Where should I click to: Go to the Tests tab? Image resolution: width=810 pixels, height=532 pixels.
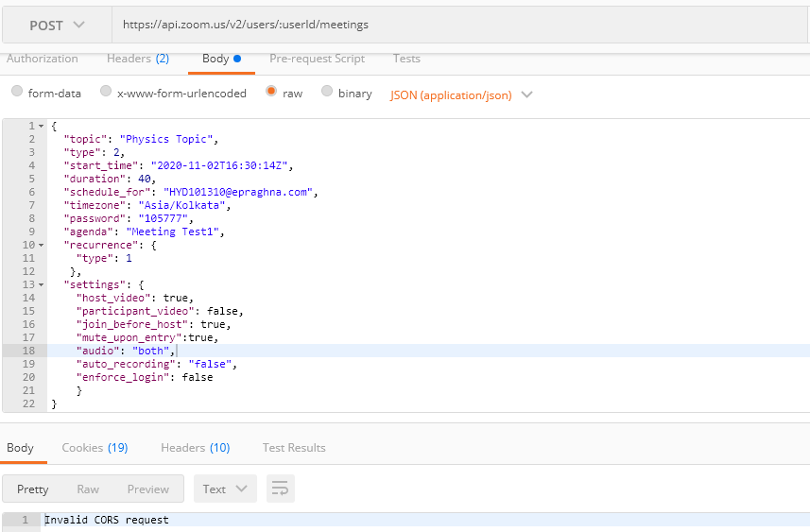[x=406, y=59]
